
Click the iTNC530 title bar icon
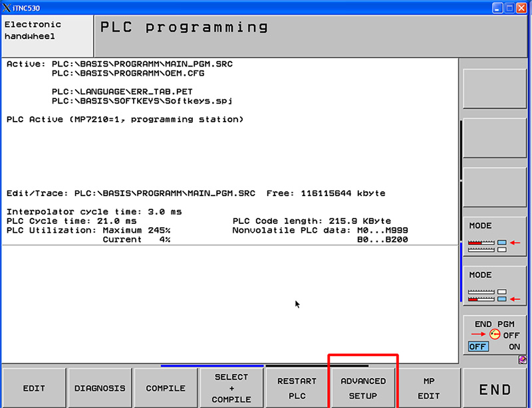(7, 7)
